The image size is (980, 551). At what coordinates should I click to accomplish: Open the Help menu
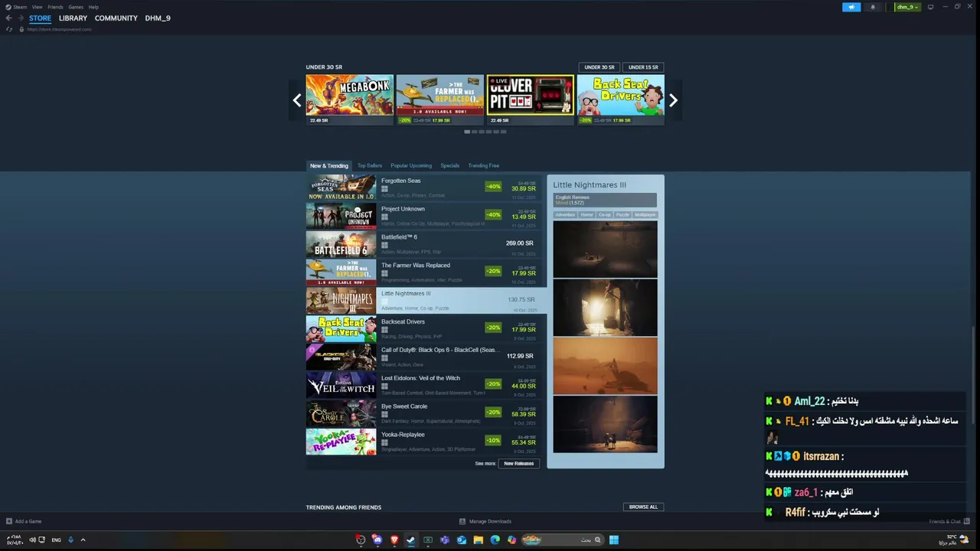tap(93, 7)
